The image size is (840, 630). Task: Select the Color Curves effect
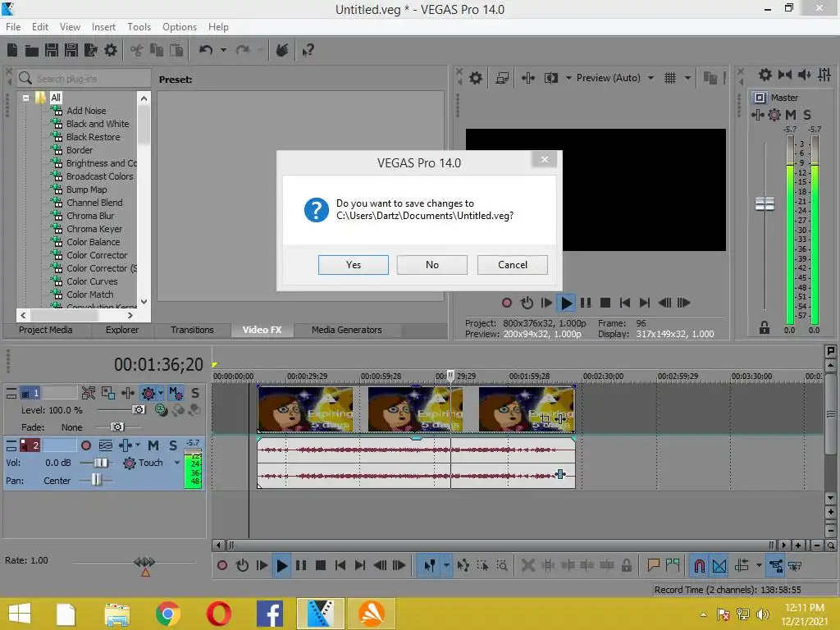pos(92,281)
